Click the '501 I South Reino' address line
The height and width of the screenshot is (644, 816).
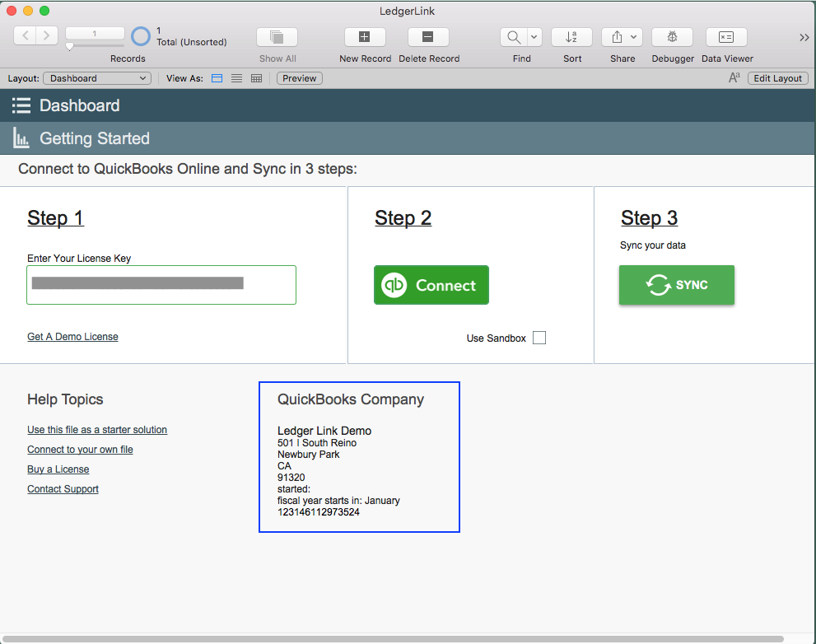click(x=317, y=443)
